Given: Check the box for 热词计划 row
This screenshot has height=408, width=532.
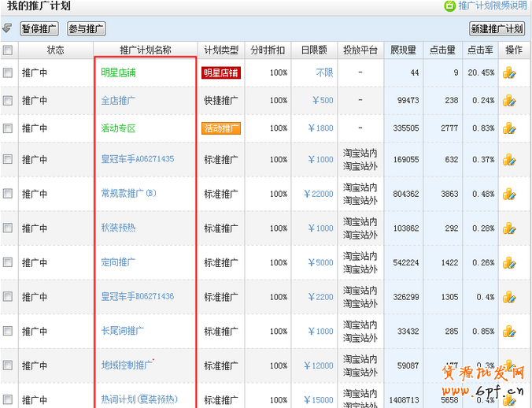Looking at the screenshot, I should [x=7, y=399].
